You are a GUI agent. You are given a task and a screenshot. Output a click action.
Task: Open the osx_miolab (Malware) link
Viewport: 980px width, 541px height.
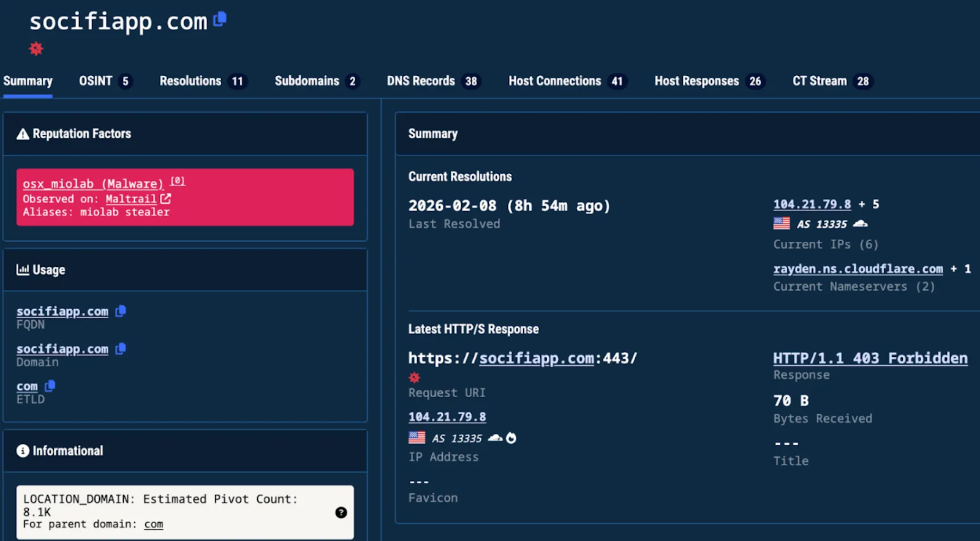tap(93, 184)
